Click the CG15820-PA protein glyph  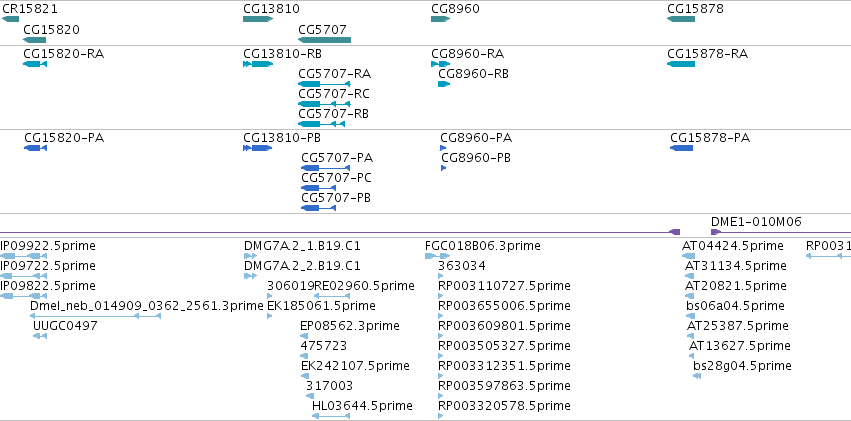click(x=36, y=148)
